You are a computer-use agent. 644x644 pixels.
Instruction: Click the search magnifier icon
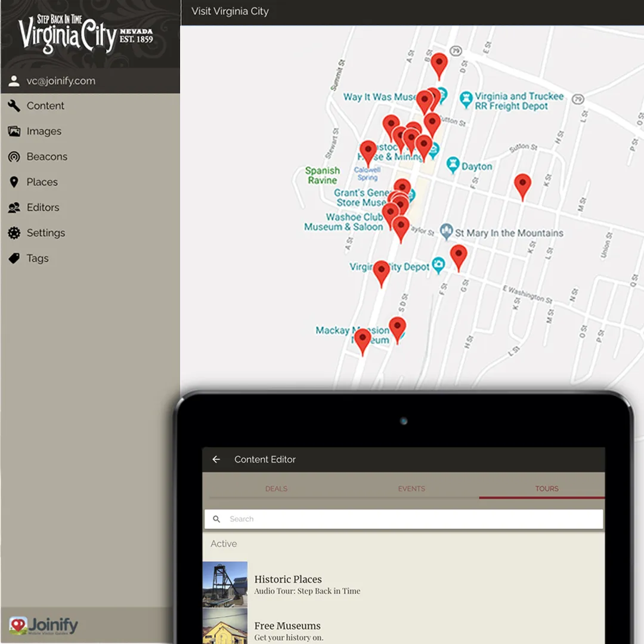point(216,519)
